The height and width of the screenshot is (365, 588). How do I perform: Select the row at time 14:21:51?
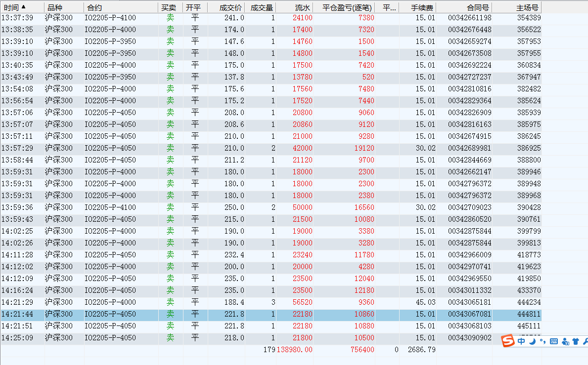(271, 326)
